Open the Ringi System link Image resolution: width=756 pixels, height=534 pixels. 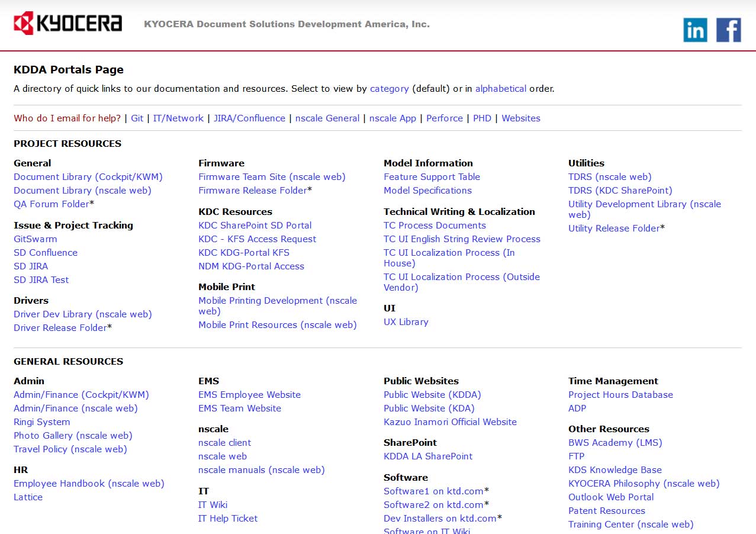[41, 422]
